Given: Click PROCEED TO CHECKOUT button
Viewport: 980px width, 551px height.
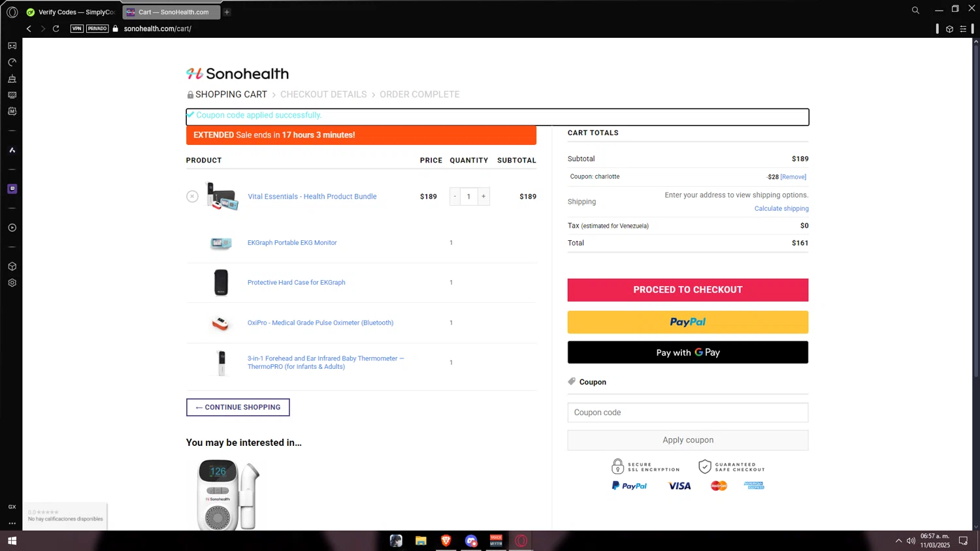Looking at the screenshot, I should 688,290.
